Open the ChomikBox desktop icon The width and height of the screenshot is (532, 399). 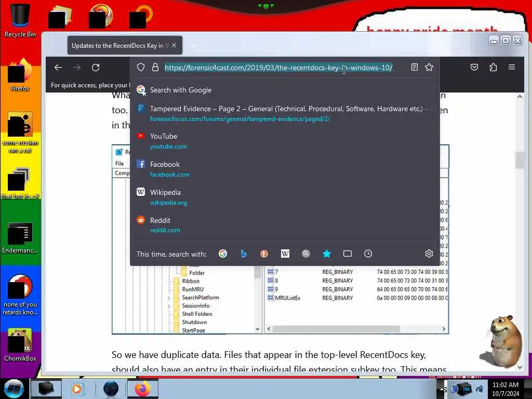point(20,345)
